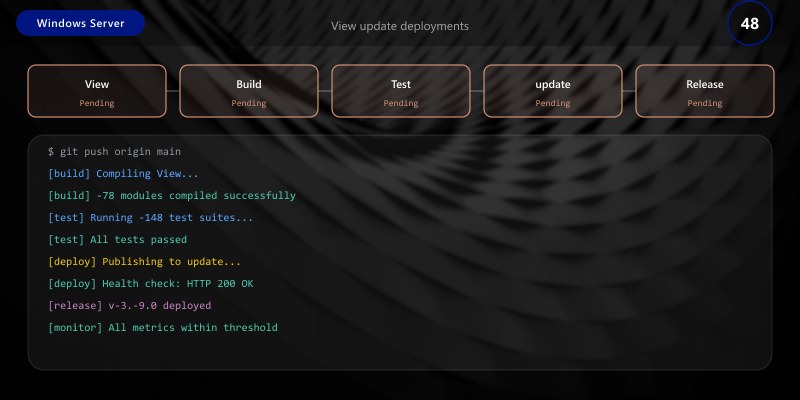The image size is (800, 400).
Task: Select the '[build] Compiling View...' log line
Action: (123, 173)
